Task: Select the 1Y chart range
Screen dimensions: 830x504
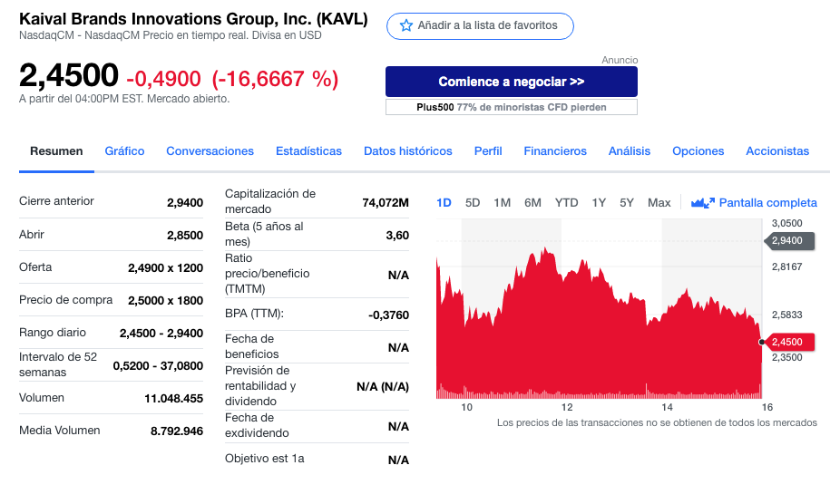Action: 599,202
